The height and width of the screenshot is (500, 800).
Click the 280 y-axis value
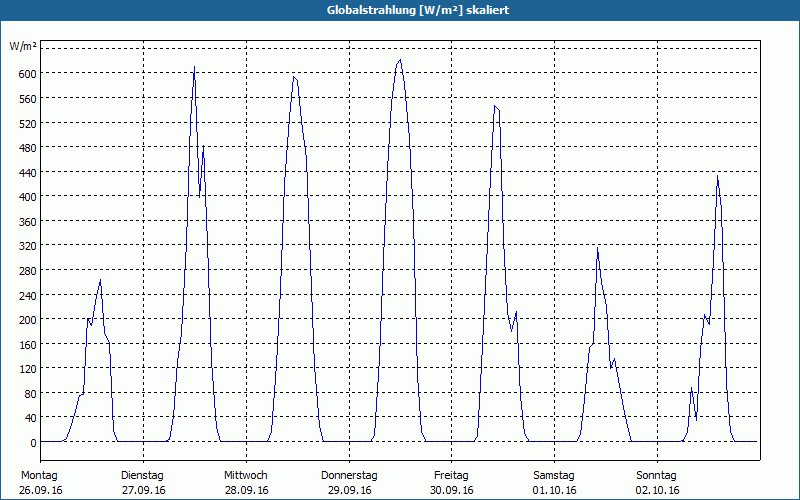27,271
